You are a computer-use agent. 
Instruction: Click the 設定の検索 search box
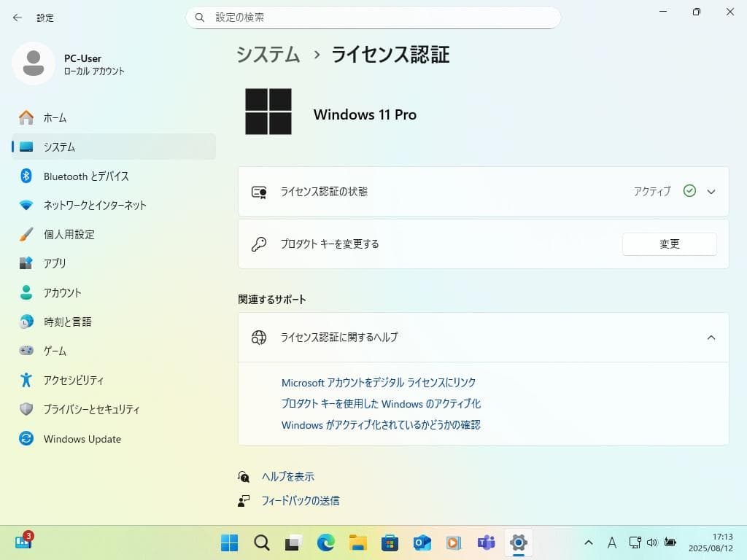(x=373, y=17)
